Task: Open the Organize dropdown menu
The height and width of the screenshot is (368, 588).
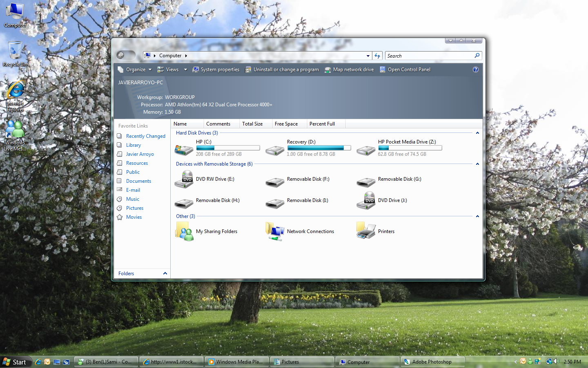Action: (135, 70)
